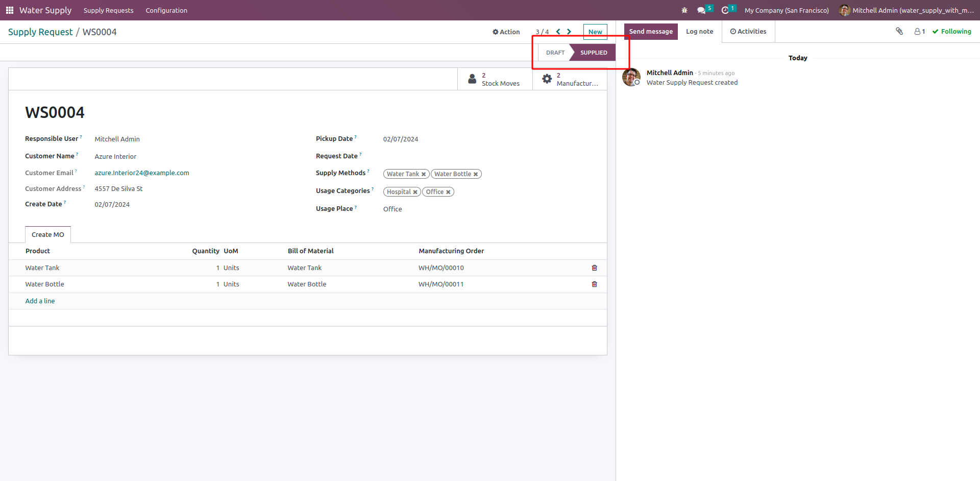This screenshot has width=980, height=481.
Task: Click the Supplied status stage
Action: coord(593,53)
